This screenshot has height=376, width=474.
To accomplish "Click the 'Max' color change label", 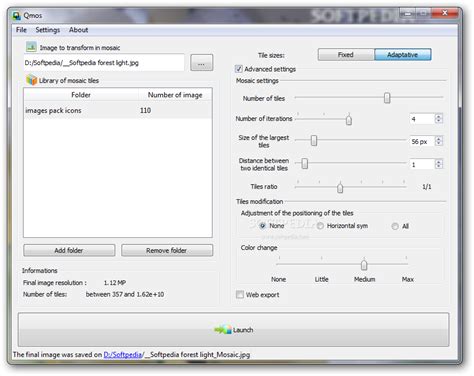I will (408, 279).
